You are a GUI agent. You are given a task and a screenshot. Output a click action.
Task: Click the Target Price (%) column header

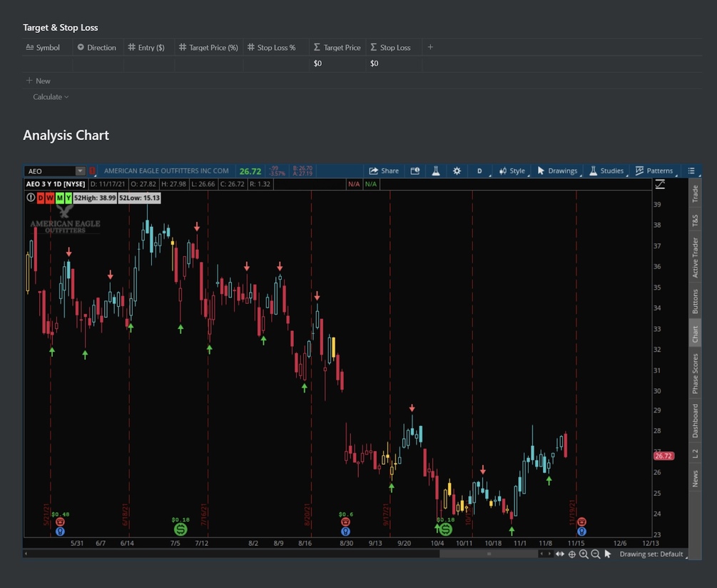tap(208, 48)
